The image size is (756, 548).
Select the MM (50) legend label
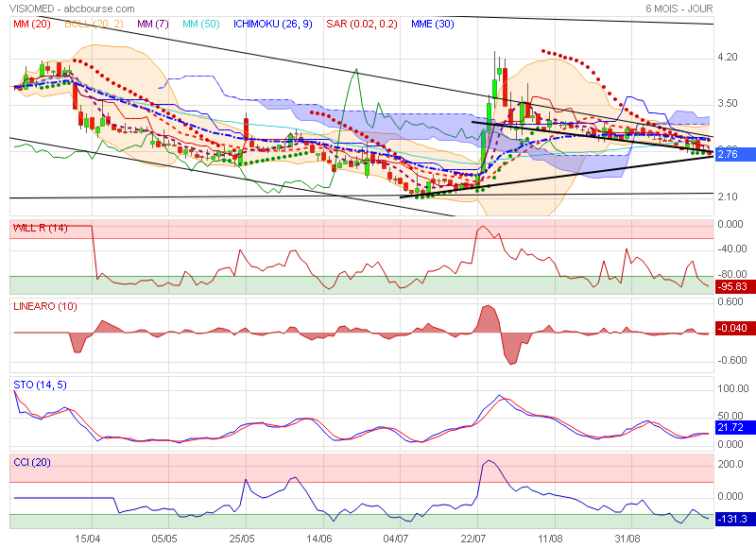pos(201,25)
